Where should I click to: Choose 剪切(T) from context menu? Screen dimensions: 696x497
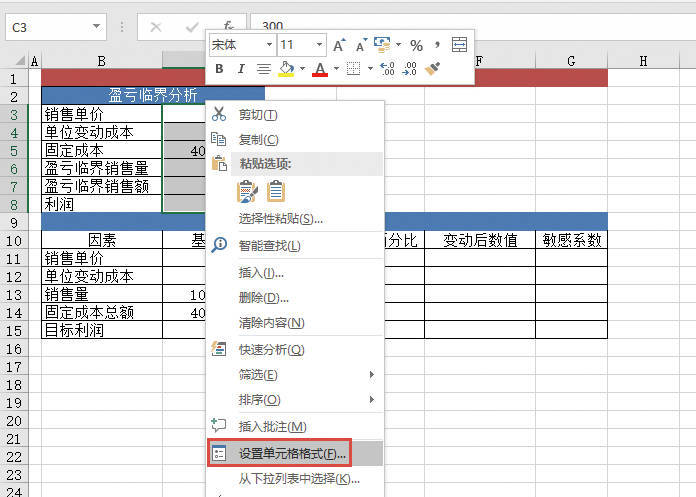(295, 115)
